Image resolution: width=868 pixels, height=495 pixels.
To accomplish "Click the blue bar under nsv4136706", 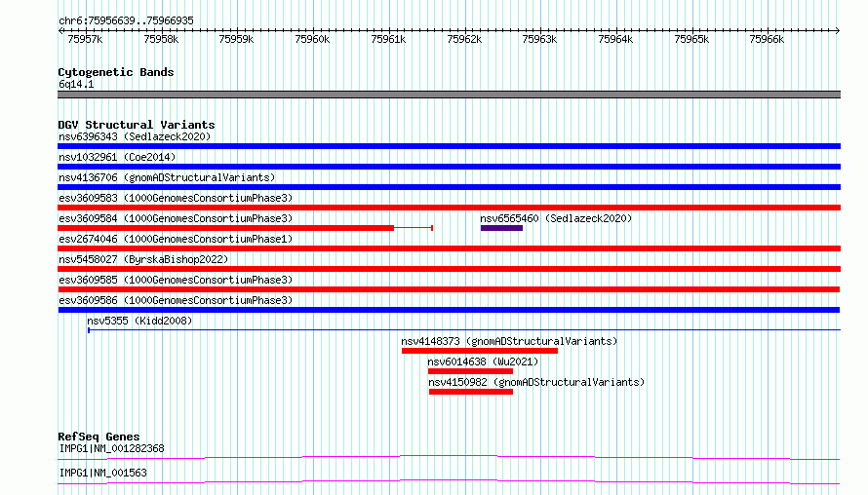I will coord(449,187).
